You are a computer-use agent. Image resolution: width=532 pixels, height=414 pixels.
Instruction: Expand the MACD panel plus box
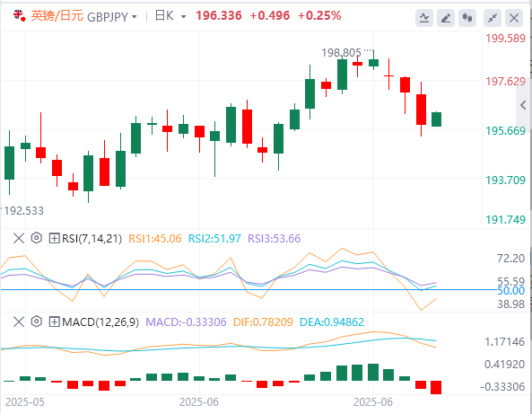55,322
